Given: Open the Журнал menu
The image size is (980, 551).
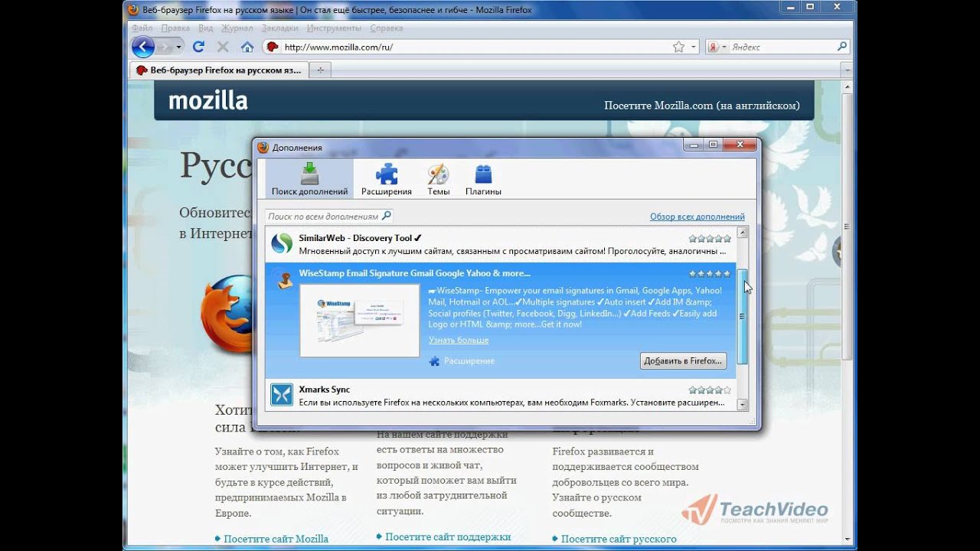Looking at the screenshot, I should click(237, 28).
